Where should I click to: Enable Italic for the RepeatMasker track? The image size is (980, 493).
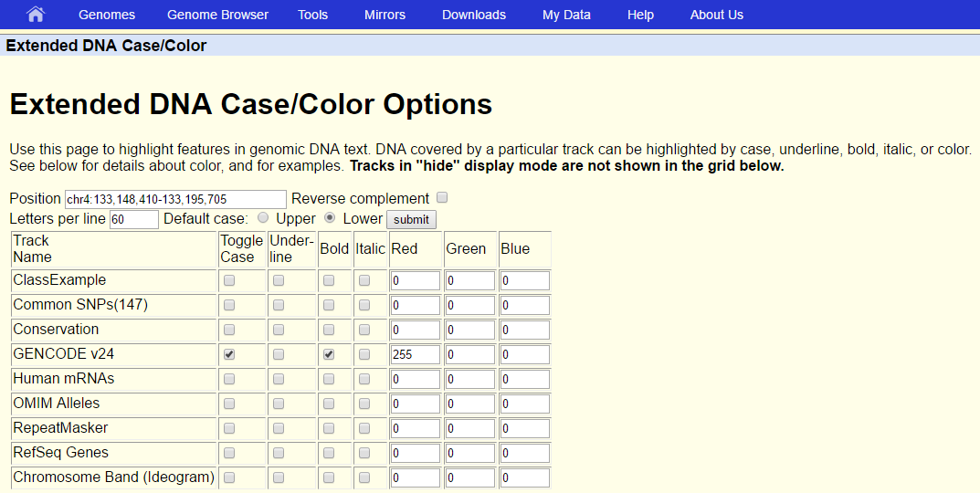click(x=364, y=428)
